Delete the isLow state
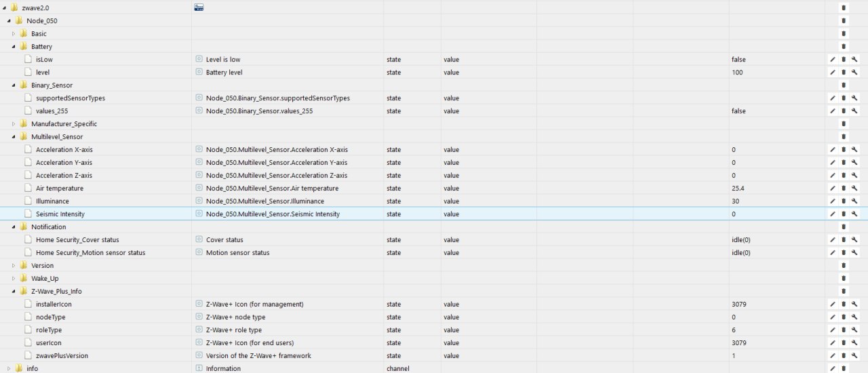 [844, 60]
